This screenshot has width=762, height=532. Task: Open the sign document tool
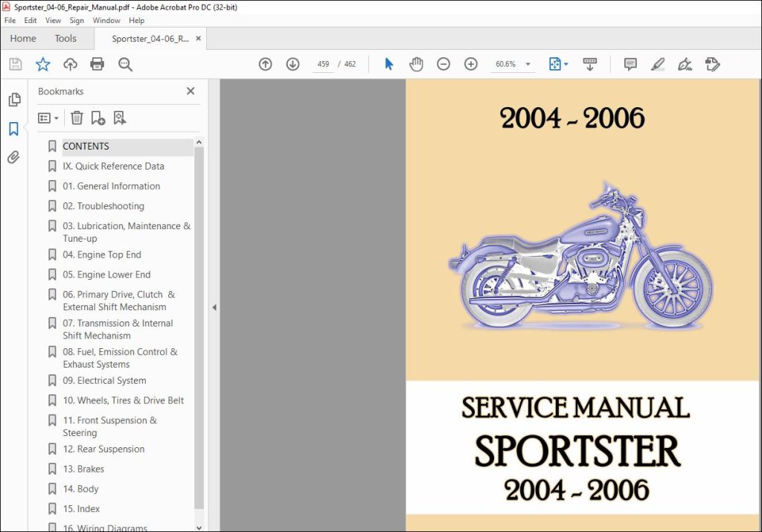tap(685, 64)
